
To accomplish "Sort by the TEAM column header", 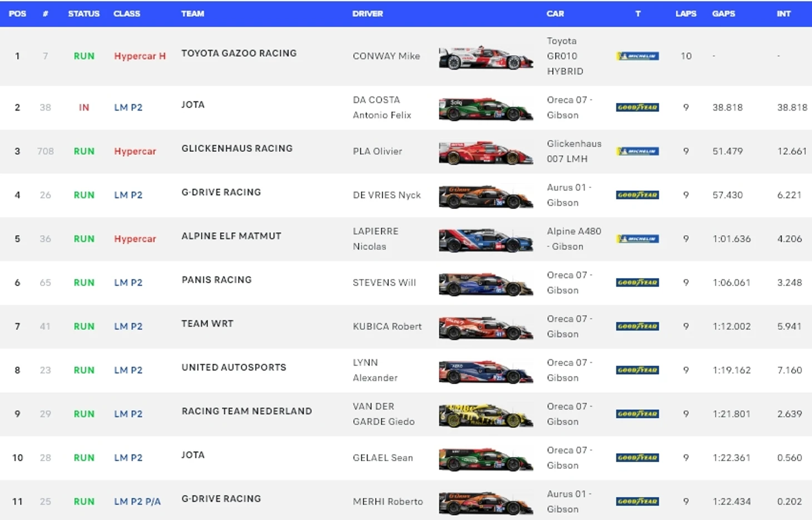I will pyautogui.click(x=192, y=13).
